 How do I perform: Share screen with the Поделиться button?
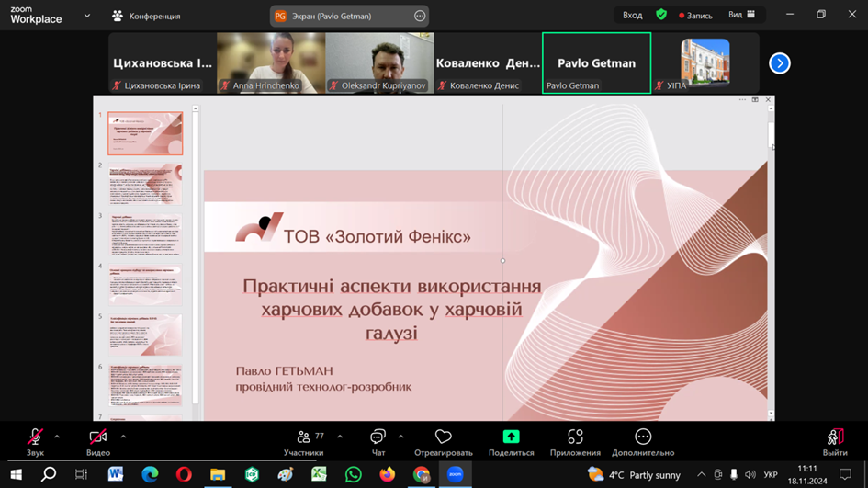pos(511,442)
